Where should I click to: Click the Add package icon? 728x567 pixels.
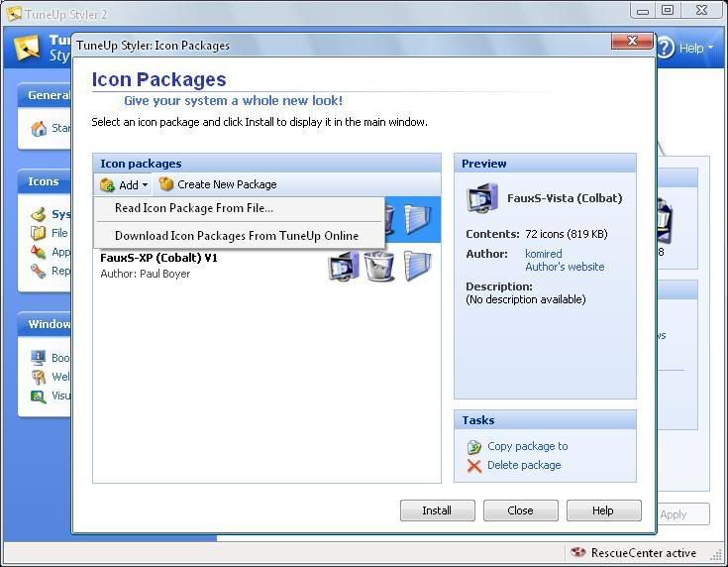[107, 184]
